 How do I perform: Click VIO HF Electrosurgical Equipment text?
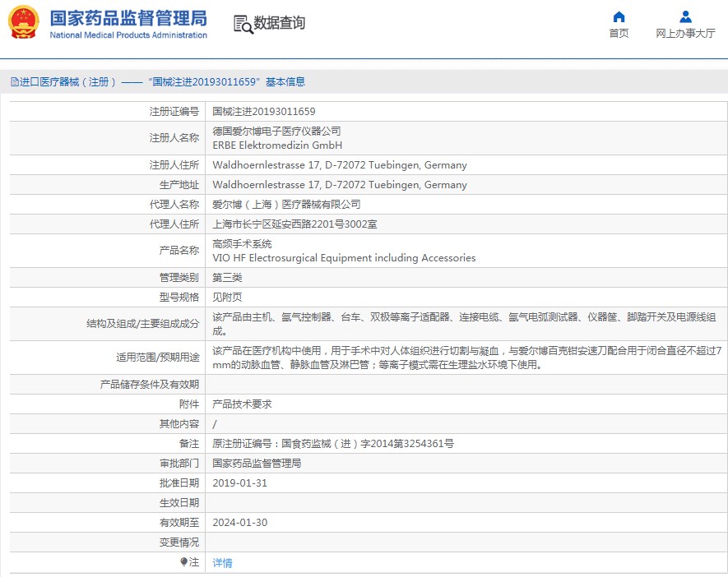coord(344,258)
